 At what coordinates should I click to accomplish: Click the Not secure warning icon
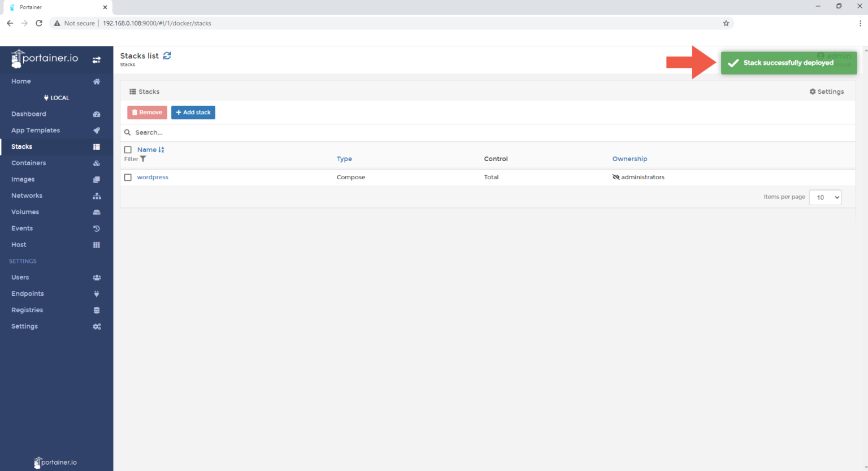tap(57, 23)
